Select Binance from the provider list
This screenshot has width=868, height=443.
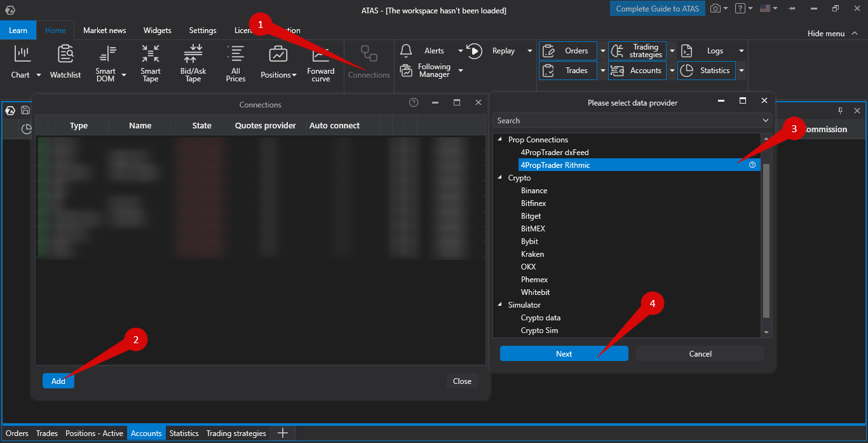point(534,191)
